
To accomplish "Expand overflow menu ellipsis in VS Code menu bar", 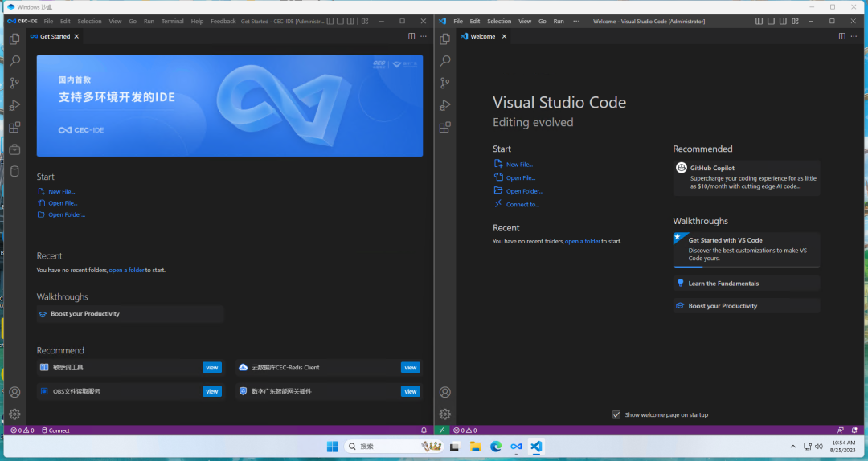I will click(576, 21).
